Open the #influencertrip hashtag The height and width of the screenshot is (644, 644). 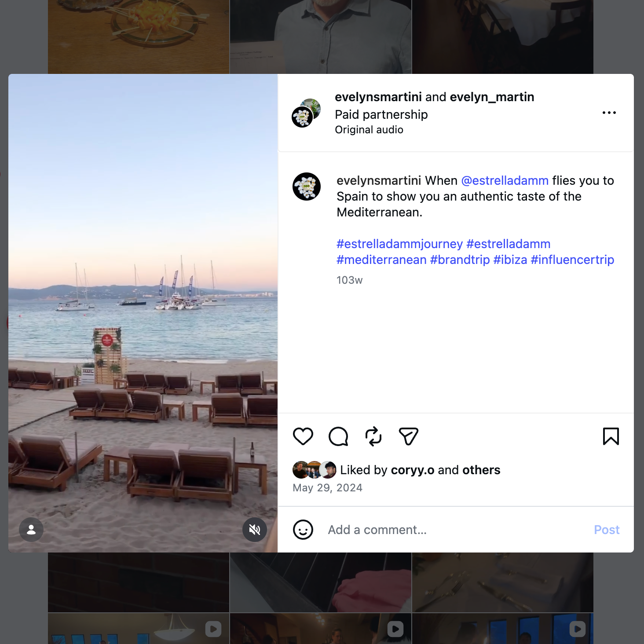573,260
